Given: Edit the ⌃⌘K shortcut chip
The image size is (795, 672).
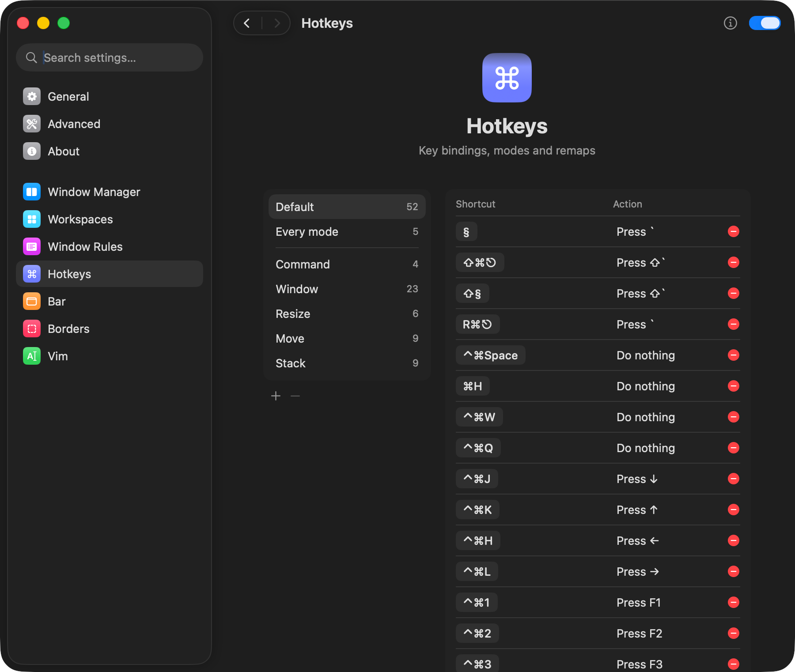Looking at the screenshot, I should [478, 510].
